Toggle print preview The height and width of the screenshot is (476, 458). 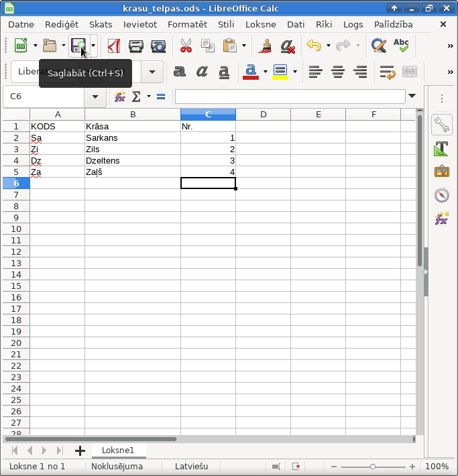(158, 46)
